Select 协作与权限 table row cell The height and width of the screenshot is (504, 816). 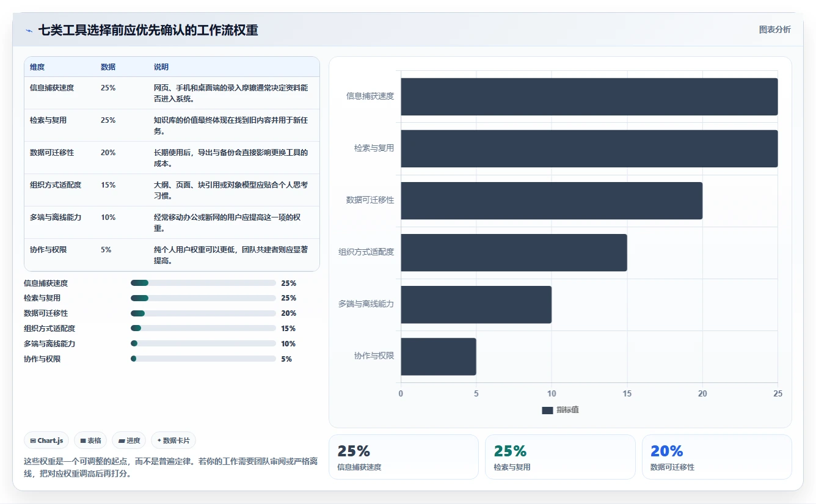(48, 250)
